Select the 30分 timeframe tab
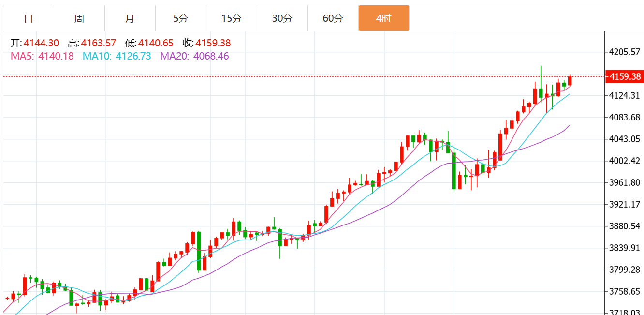This screenshot has height=315, width=644. coord(282,19)
